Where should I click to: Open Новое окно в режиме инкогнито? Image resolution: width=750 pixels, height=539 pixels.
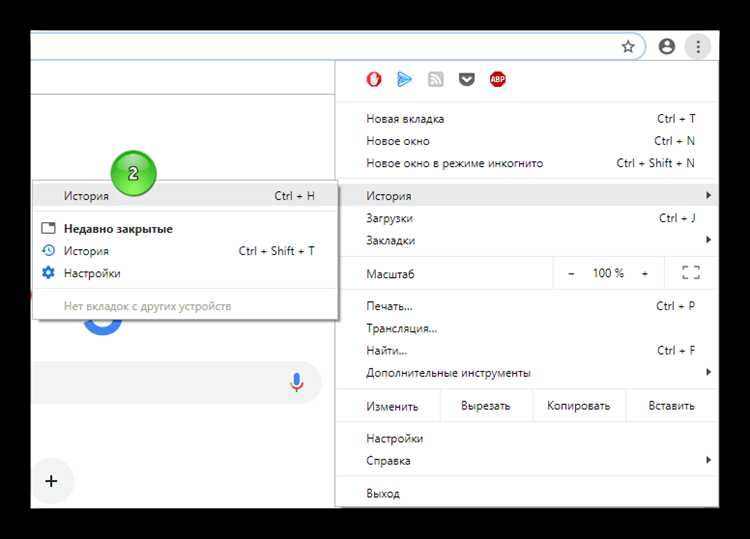tap(527, 164)
